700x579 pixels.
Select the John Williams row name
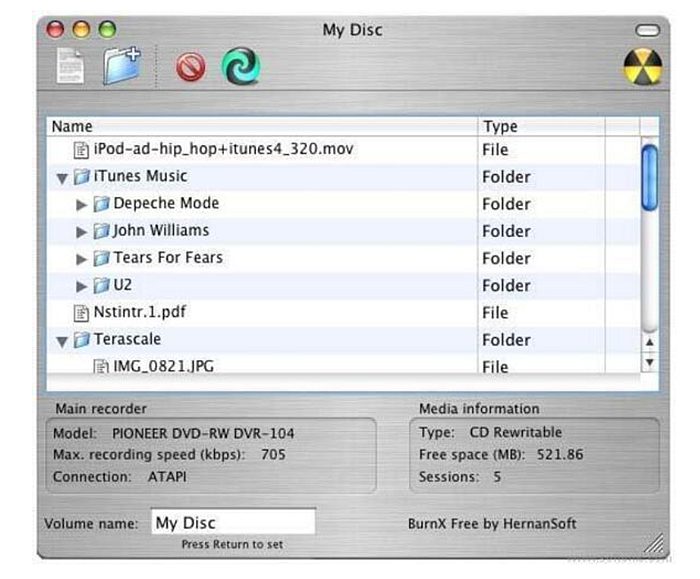[x=161, y=231]
